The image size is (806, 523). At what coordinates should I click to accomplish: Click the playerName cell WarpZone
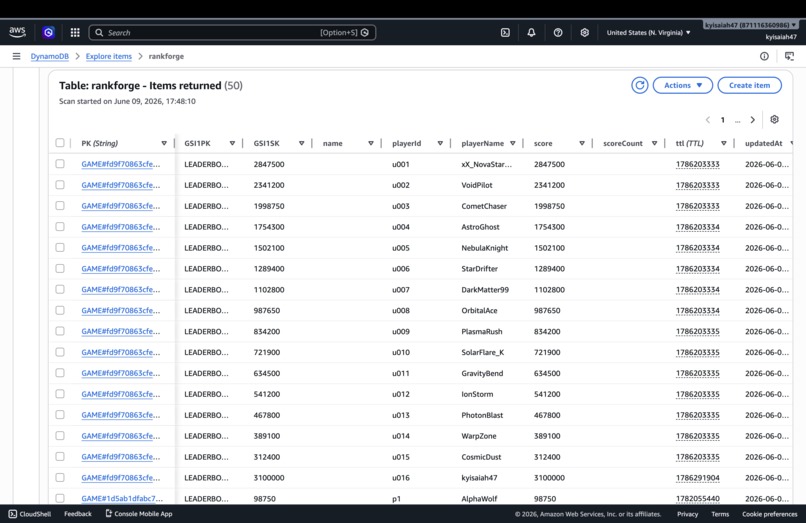(479, 436)
